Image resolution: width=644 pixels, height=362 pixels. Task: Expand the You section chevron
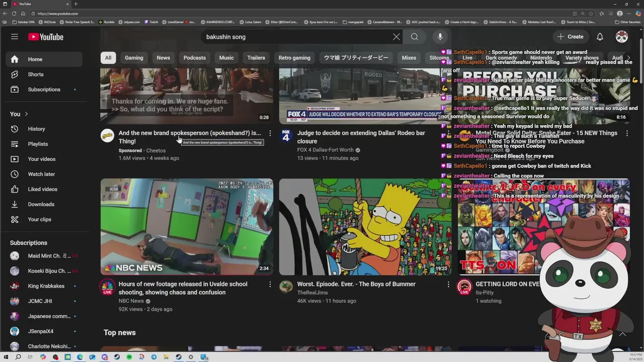click(x=26, y=114)
